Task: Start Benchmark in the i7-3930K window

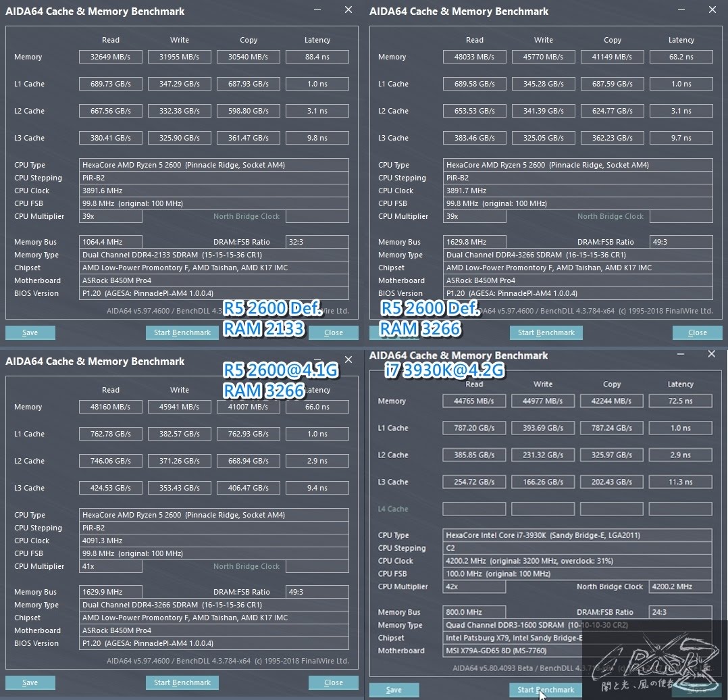Action: point(546,690)
